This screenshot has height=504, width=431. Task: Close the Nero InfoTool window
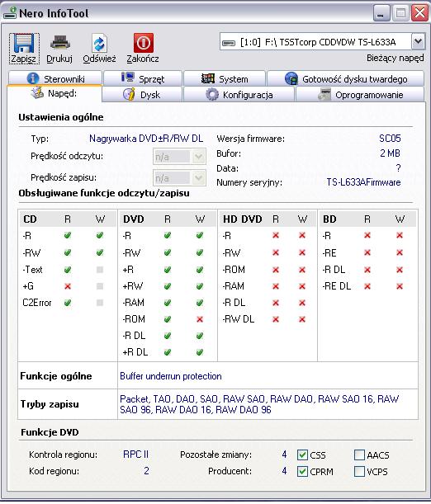(419, 13)
